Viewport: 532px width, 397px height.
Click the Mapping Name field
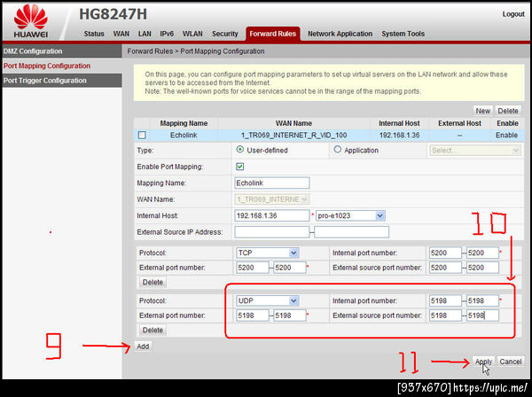point(272,183)
